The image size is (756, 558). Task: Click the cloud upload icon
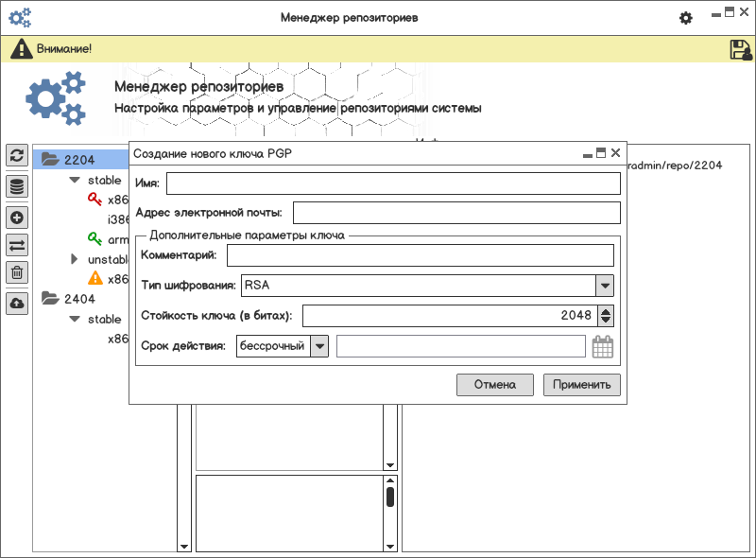[x=17, y=304]
